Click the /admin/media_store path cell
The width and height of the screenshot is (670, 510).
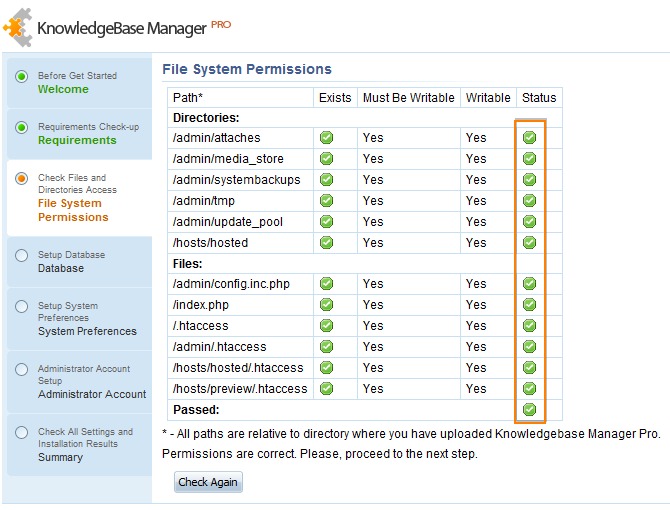[241, 158]
